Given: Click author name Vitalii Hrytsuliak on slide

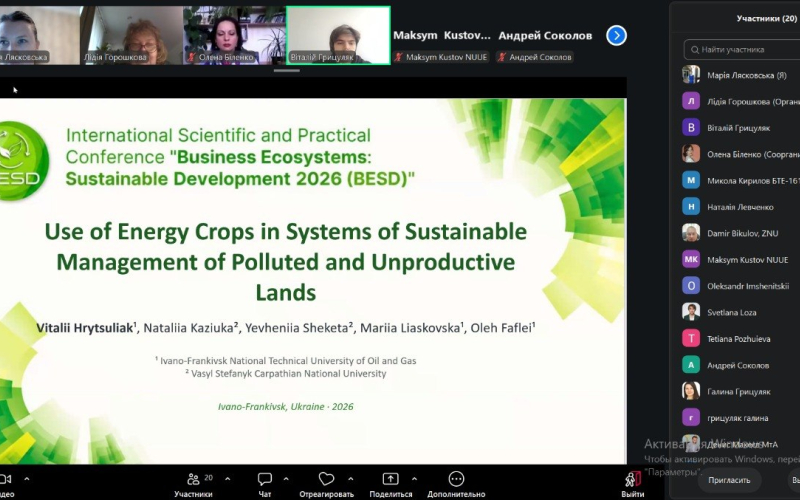Looking at the screenshot, I should 85,328.
